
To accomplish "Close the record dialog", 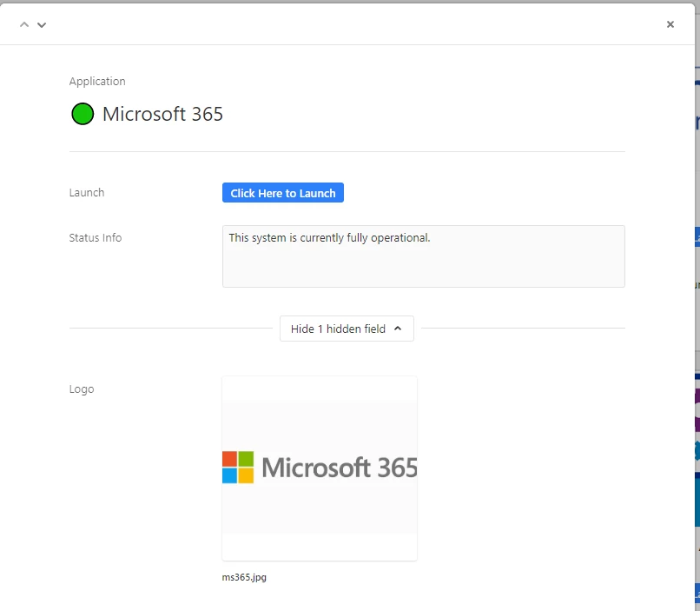I will (670, 24).
